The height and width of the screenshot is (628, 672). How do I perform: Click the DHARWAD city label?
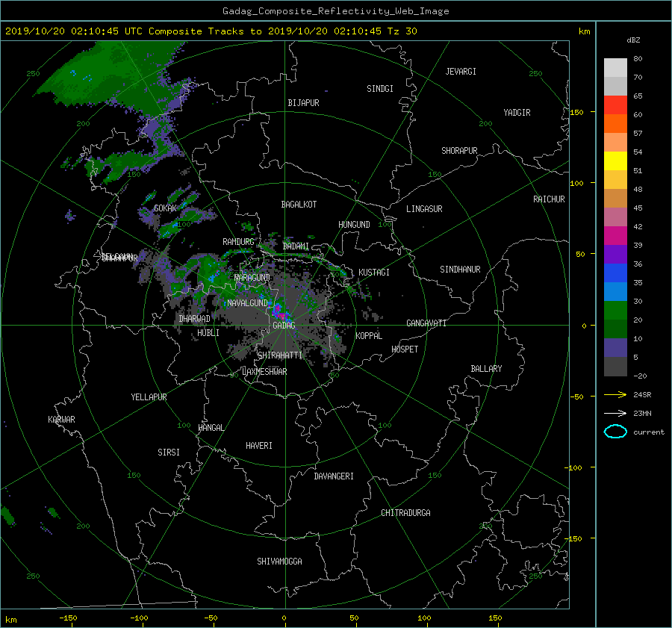click(195, 319)
